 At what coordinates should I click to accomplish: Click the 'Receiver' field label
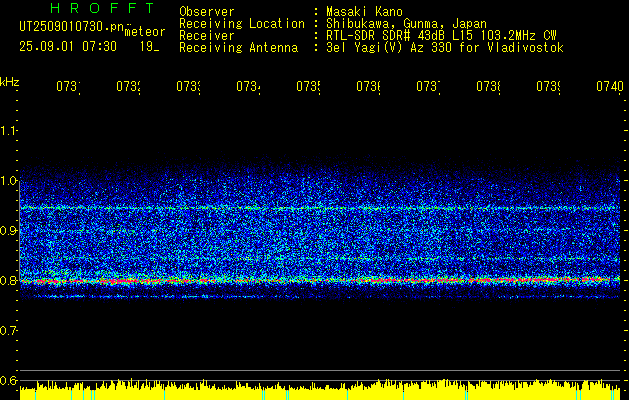click(207, 36)
